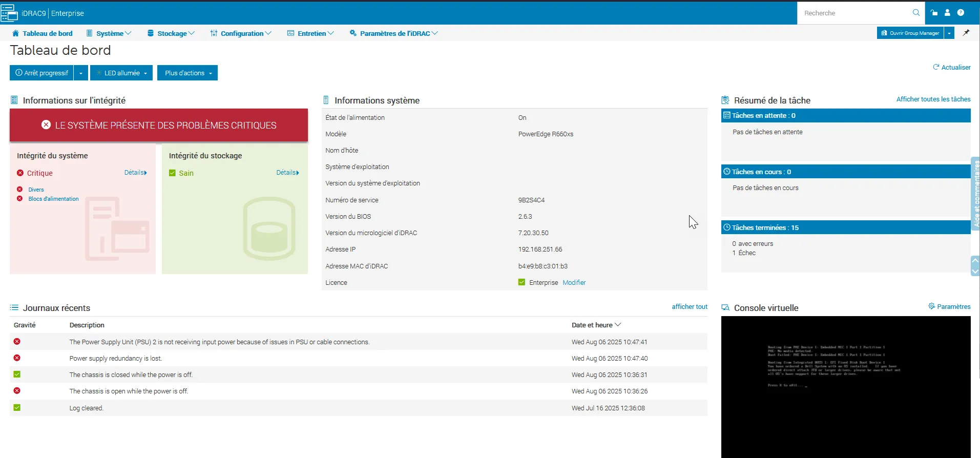
Task: Open the Stockage menu
Action: (x=171, y=33)
